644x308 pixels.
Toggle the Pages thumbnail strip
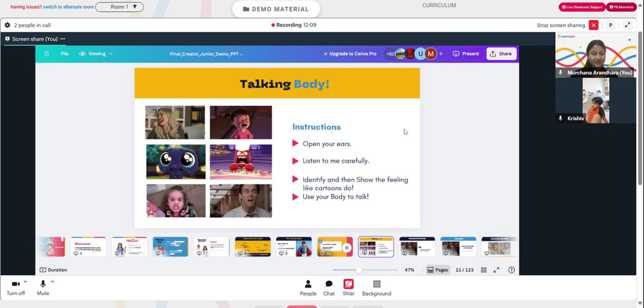tap(438, 270)
